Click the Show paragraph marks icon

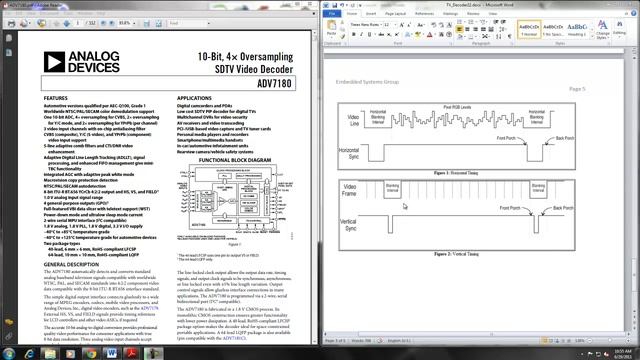(510, 37)
